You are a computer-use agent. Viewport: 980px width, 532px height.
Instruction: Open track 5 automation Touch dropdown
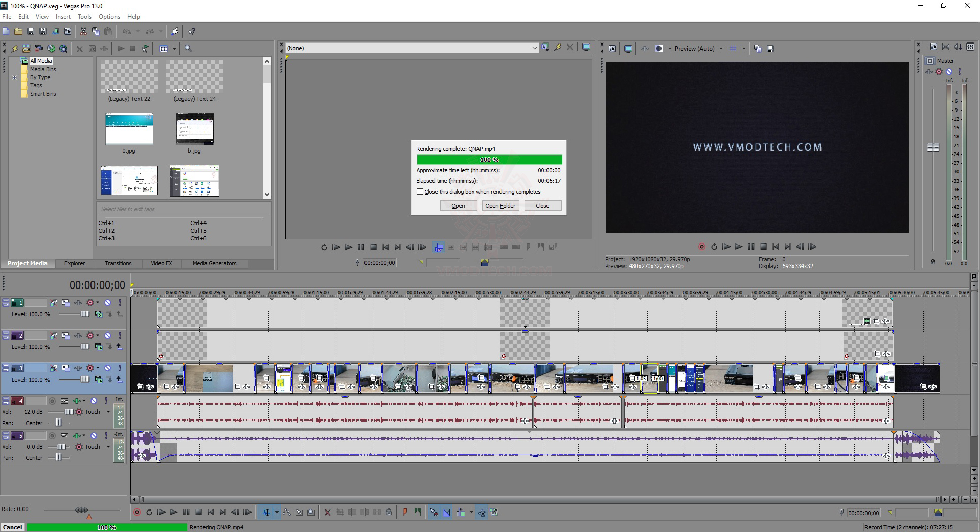point(108,447)
